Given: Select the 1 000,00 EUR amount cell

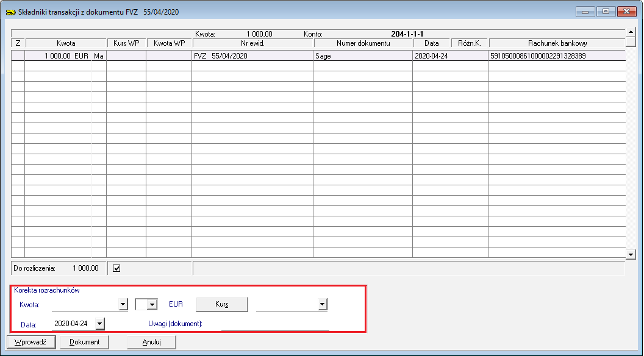Looking at the screenshot, I should 59,56.
